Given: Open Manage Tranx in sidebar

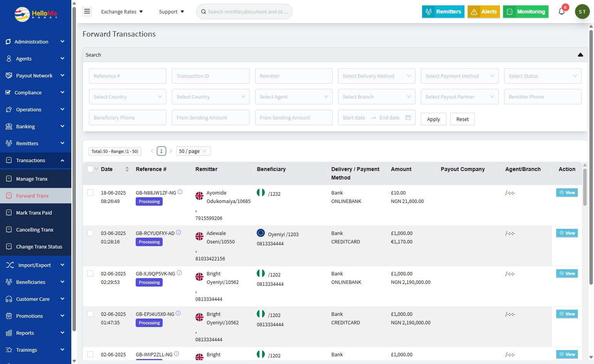Looking at the screenshot, I should 32,179.
